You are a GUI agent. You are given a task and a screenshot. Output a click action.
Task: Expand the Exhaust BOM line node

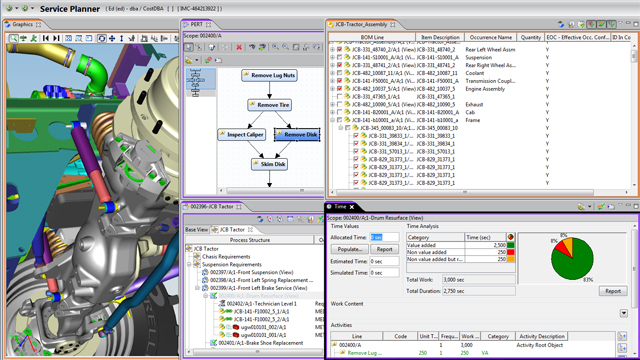tap(333, 104)
